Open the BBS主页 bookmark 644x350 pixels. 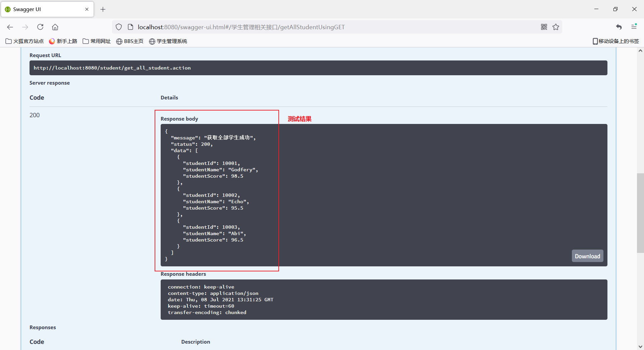(130, 41)
